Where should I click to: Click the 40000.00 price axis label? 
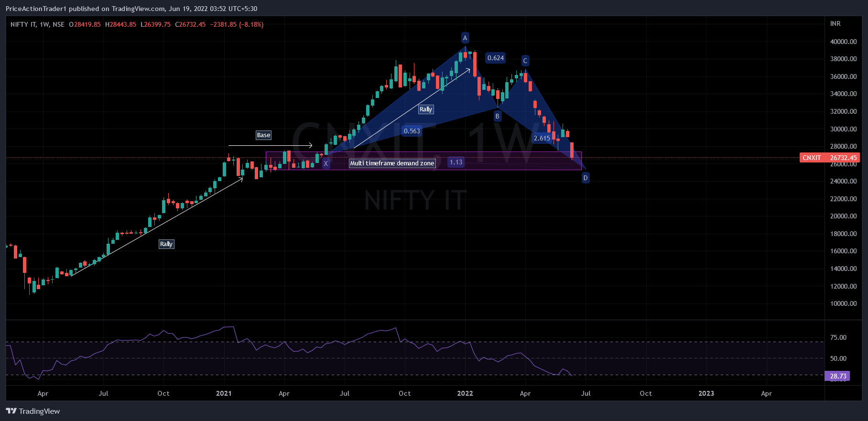[x=844, y=42]
